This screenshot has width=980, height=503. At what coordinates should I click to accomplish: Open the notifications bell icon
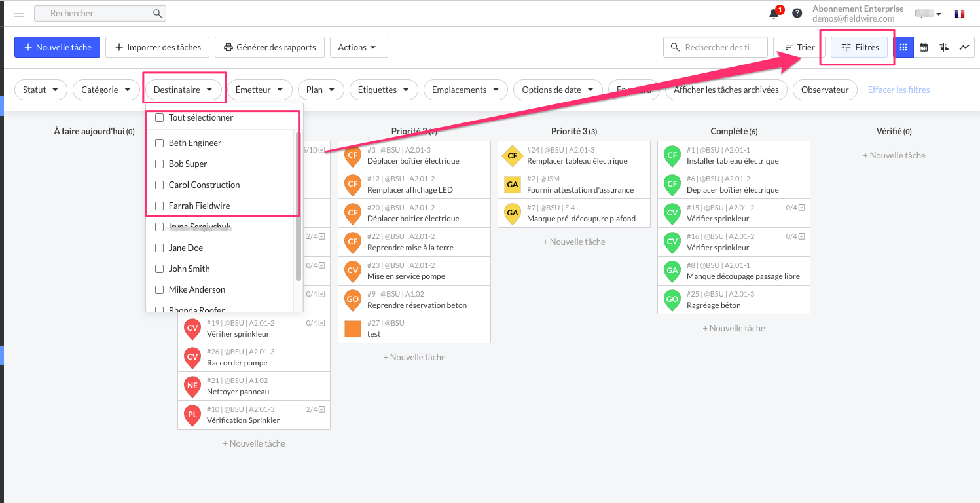click(x=774, y=14)
